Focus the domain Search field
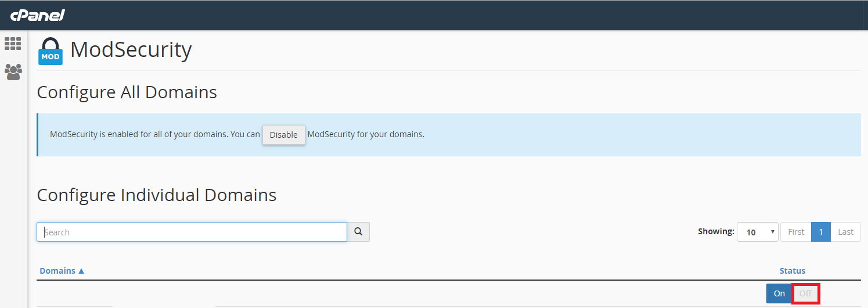 (x=192, y=232)
